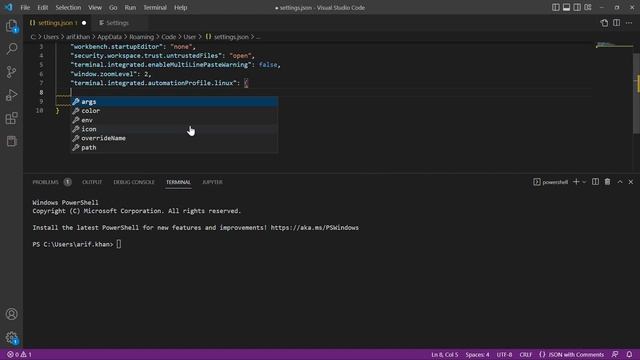640x360 pixels.
Task: Open Source Control view icon
Action: [x=11, y=72]
